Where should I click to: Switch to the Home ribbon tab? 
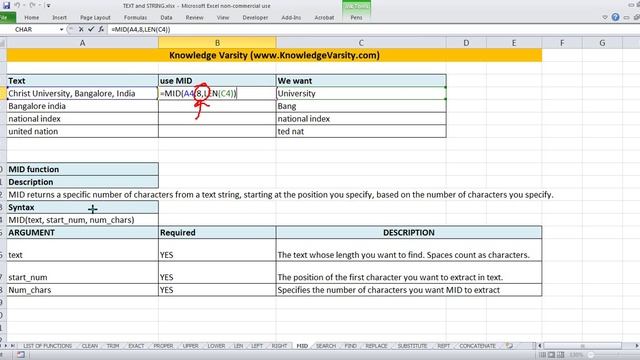click(31, 18)
